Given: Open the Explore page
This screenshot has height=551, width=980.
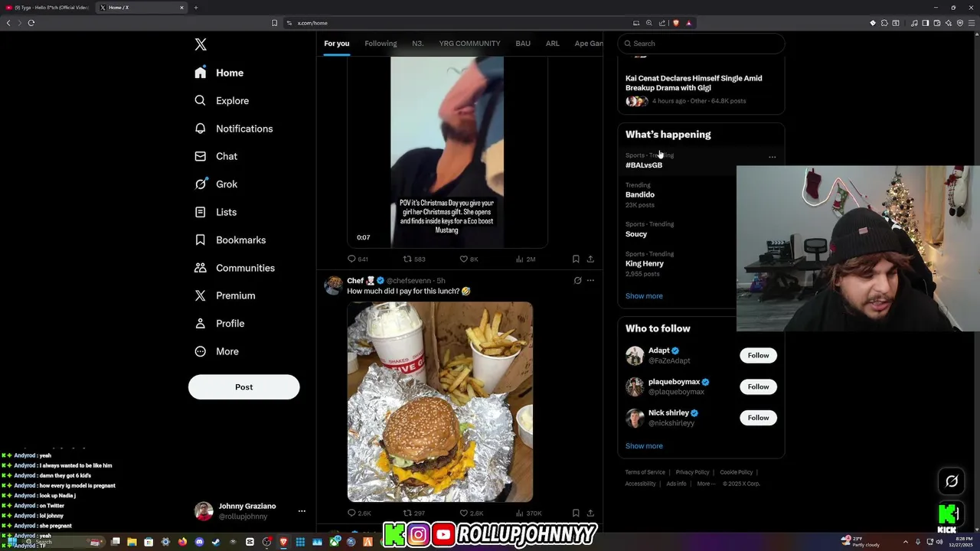Looking at the screenshot, I should (x=221, y=100).
